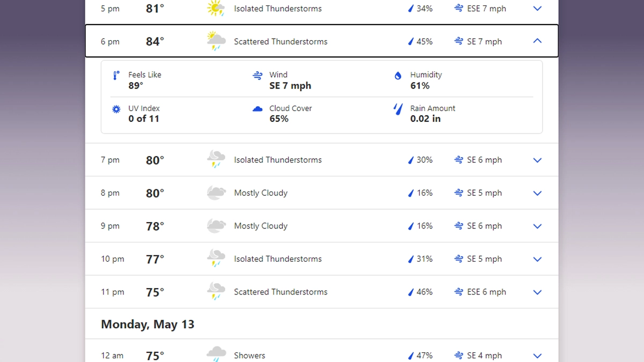This screenshot has height=362, width=644.
Task: Click the 8 pm Mostly Cloudy icon
Action: coord(216,193)
